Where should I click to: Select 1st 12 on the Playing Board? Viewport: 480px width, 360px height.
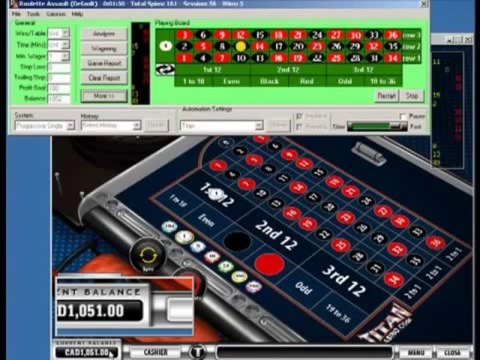coord(212,70)
